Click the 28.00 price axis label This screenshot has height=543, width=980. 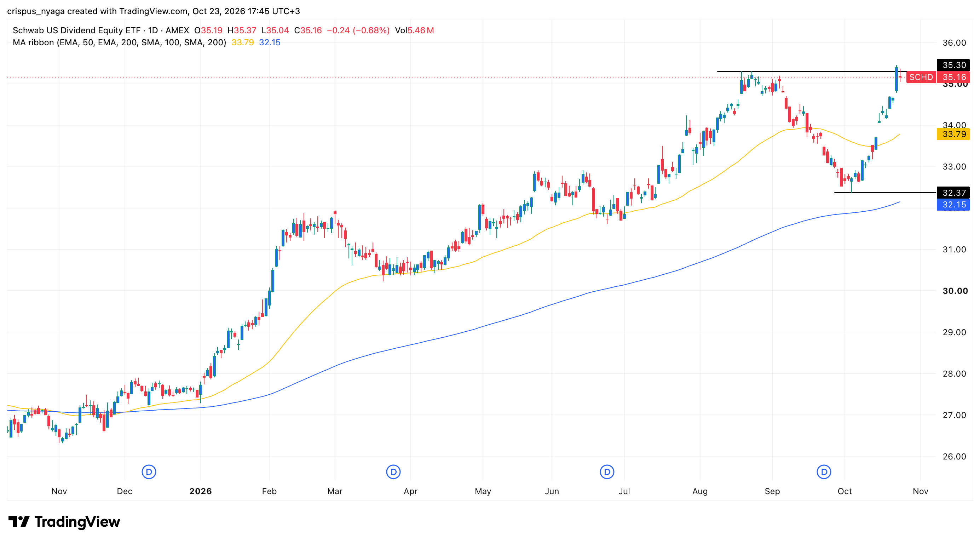[954, 374]
